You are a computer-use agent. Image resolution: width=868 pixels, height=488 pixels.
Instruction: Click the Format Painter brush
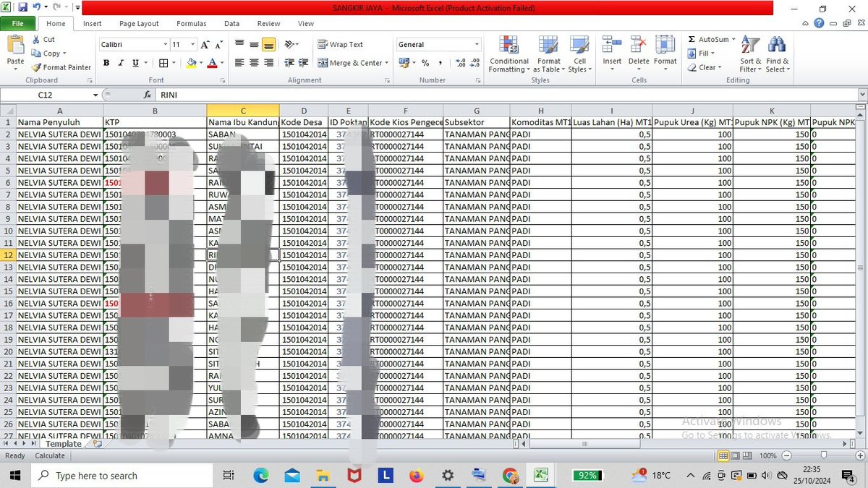(x=36, y=67)
